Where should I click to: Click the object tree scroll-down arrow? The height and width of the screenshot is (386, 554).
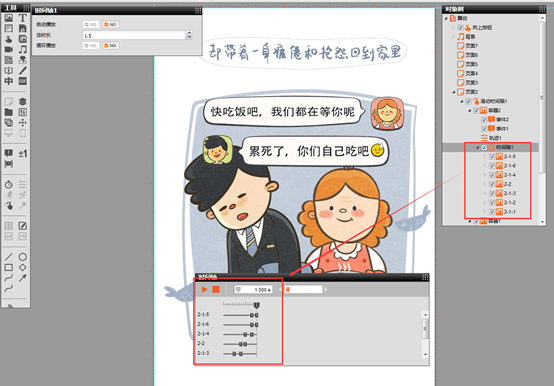tap(542, 222)
